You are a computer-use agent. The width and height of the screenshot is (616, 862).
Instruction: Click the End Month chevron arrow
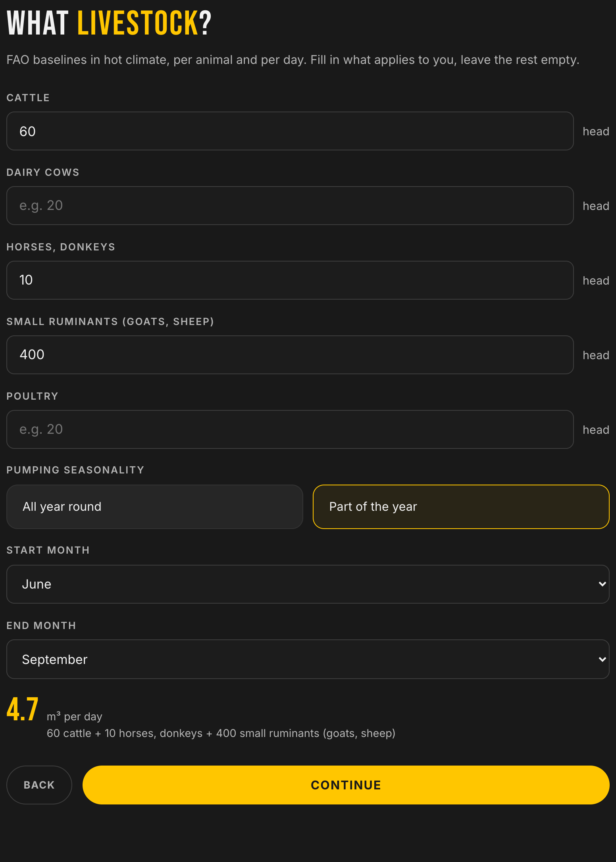pos(602,659)
